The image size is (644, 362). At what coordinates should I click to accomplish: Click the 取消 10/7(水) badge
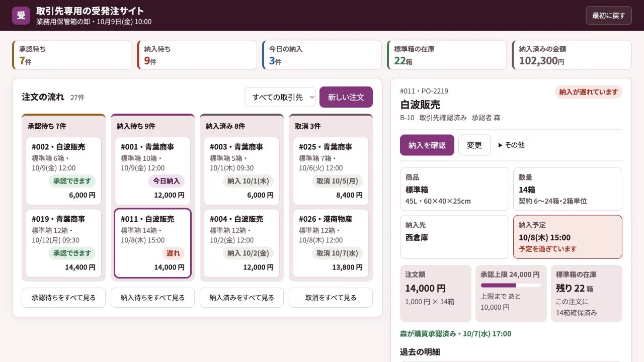(337, 253)
